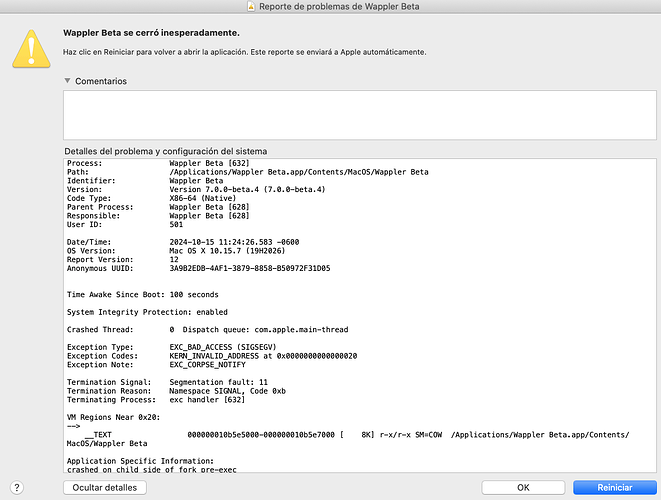
Task: Place cursor on the Process line
Action: click(x=200, y=163)
